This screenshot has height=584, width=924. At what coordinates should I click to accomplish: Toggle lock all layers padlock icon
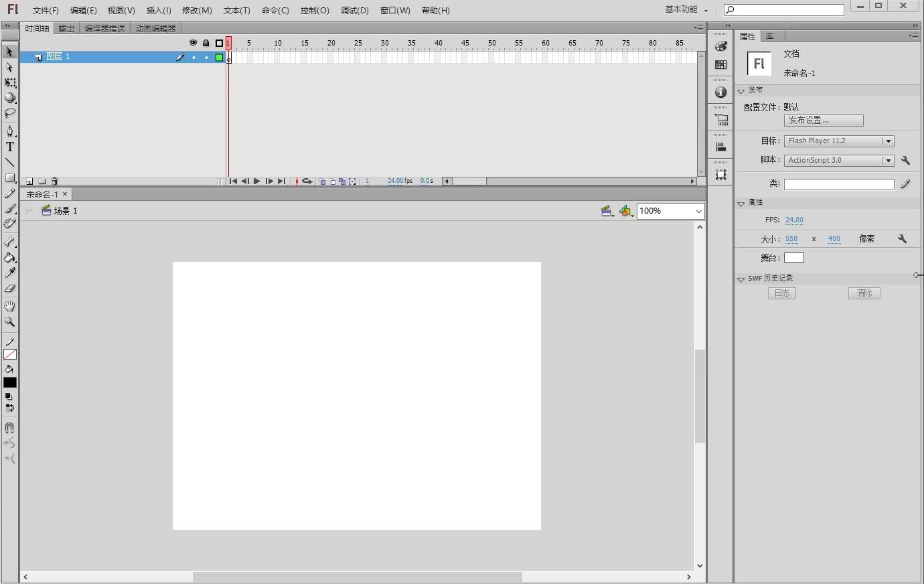click(x=206, y=43)
